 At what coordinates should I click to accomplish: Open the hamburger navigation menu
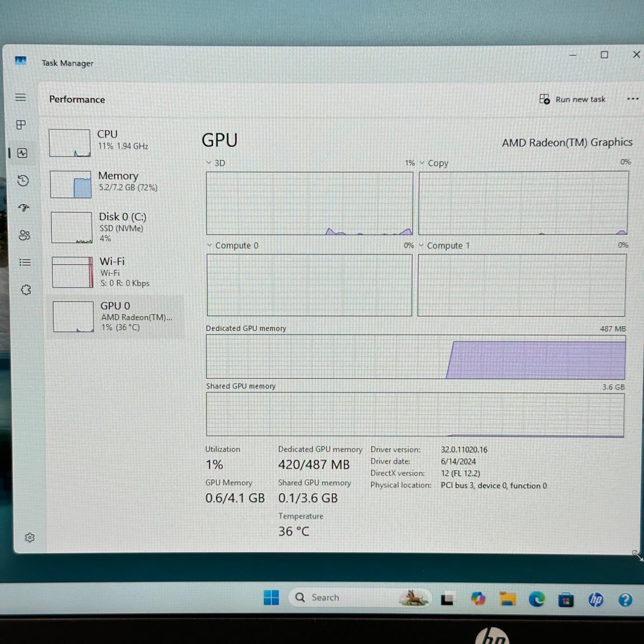[x=21, y=97]
